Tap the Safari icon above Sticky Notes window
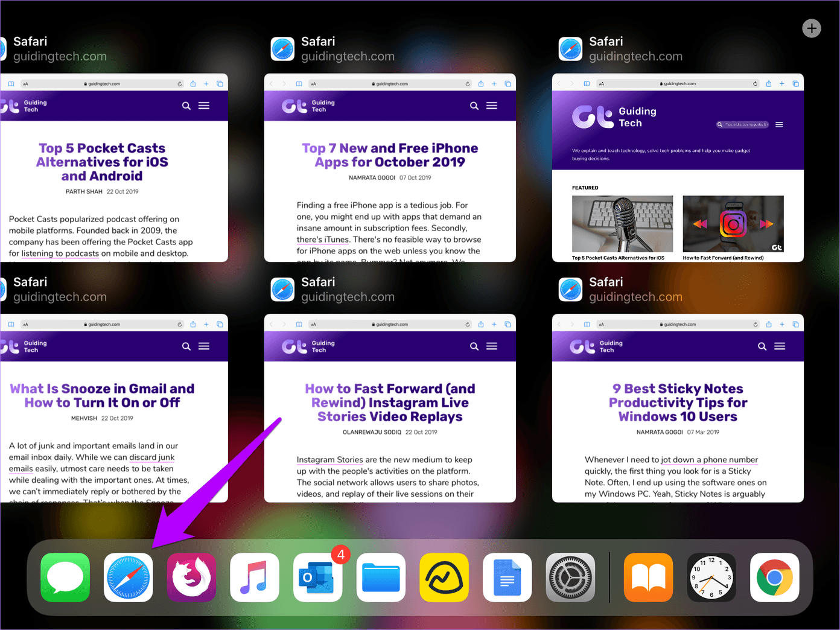Screen dimensions: 840x630 pos(570,290)
